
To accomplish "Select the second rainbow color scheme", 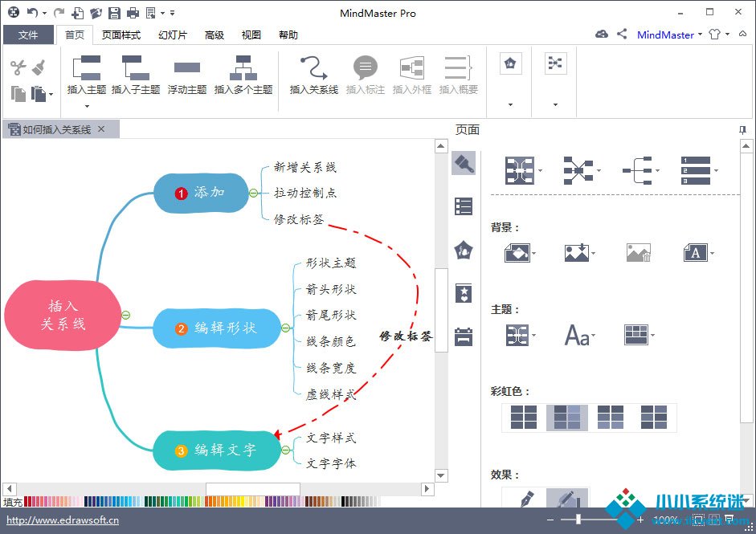I will [x=566, y=418].
